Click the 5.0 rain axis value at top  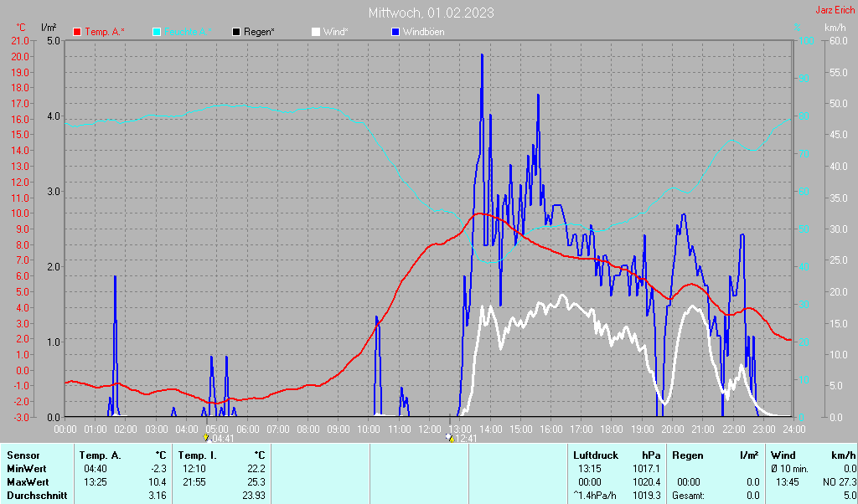pyautogui.click(x=53, y=41)
